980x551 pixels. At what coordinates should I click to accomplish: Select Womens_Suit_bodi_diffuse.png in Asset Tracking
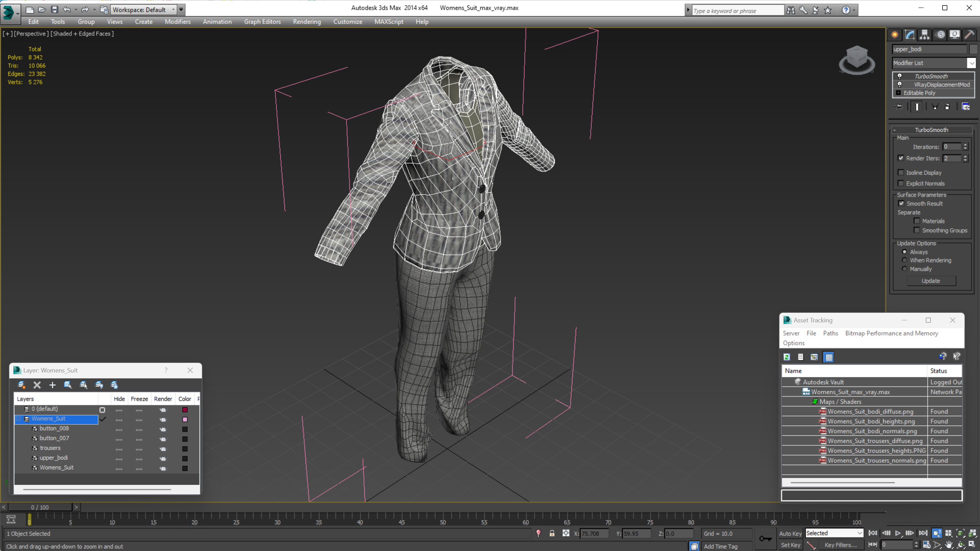(x=871, y=411)
